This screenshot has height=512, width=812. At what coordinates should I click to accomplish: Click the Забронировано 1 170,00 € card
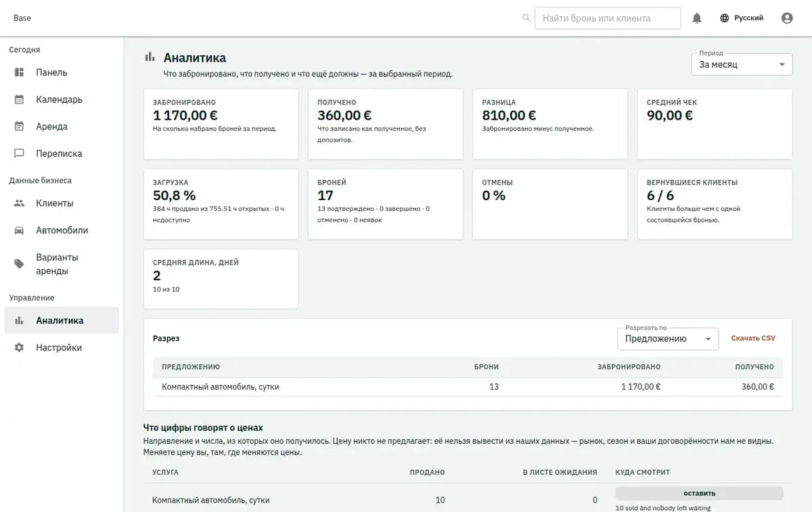[x=221, y=124]
